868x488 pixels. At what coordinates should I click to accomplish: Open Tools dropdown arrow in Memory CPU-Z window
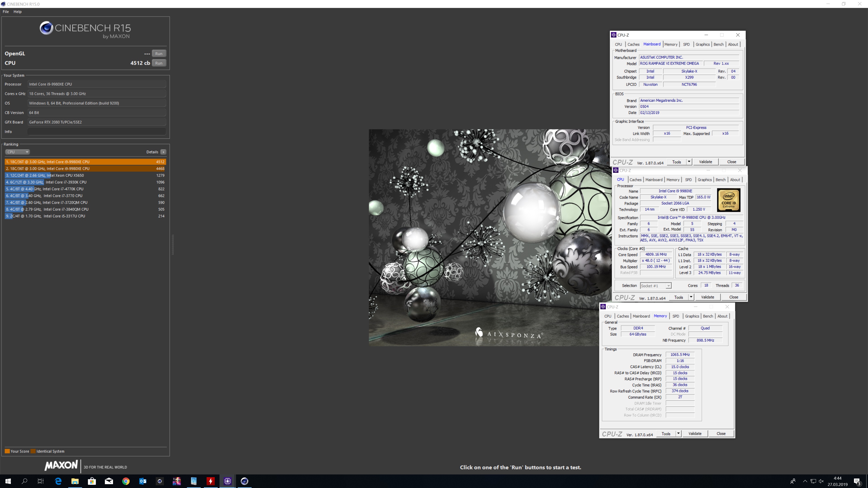coord(678,434)
